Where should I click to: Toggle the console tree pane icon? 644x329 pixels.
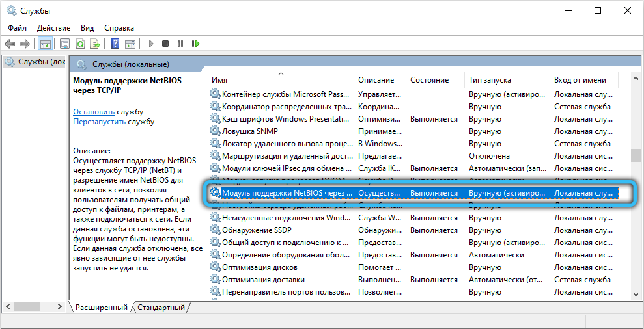45,44
